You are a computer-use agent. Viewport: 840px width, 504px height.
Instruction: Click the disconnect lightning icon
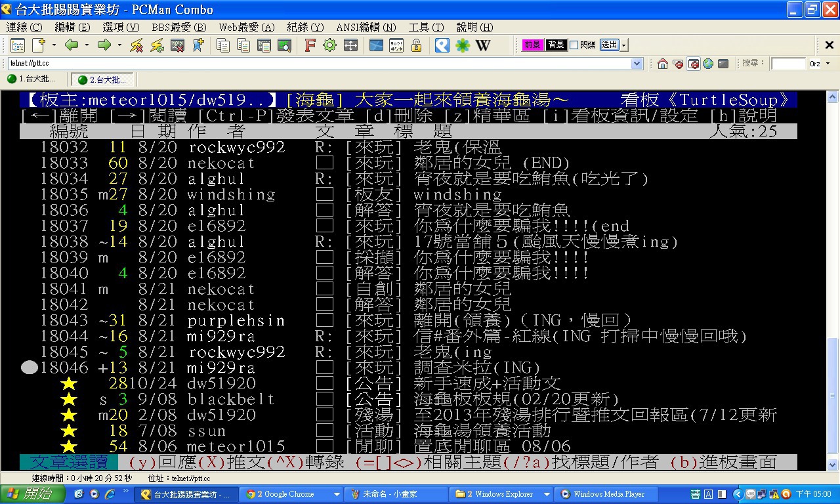click(x=136, y=45)
